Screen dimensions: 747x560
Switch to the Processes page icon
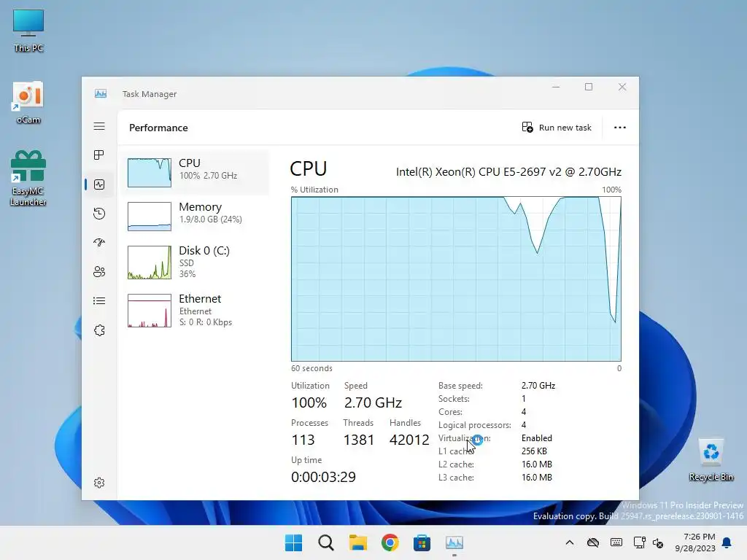pos(99,155)
